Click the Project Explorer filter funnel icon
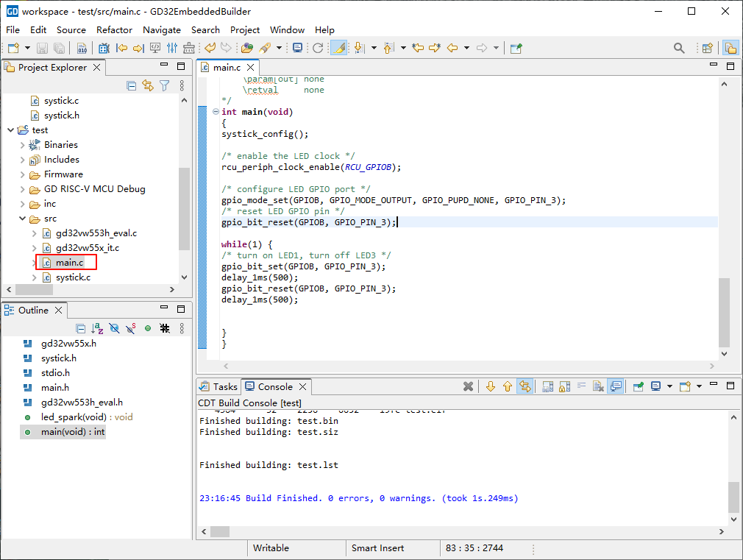The image size is (743, 560). coord(165,86)
